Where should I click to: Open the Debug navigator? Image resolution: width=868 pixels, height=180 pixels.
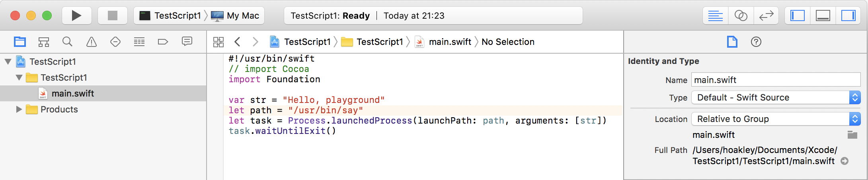(x=139, y=42)
